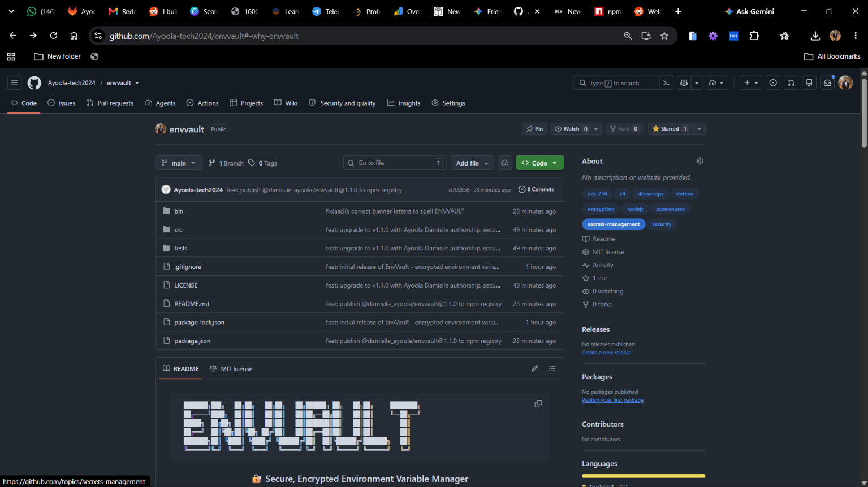The height and width of the screenshot is (487, 868).
Task: Click the aes-256 topic tag
Action: [x=597, y=194]
